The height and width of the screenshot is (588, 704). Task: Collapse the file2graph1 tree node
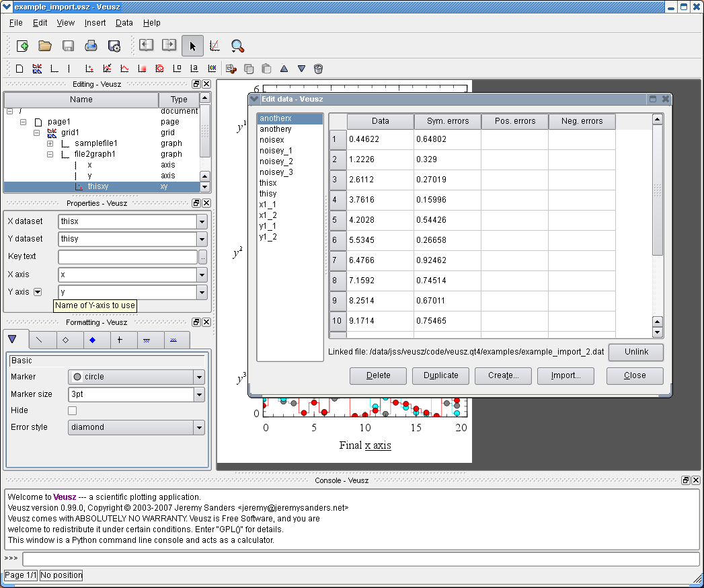tap(50, 154)
